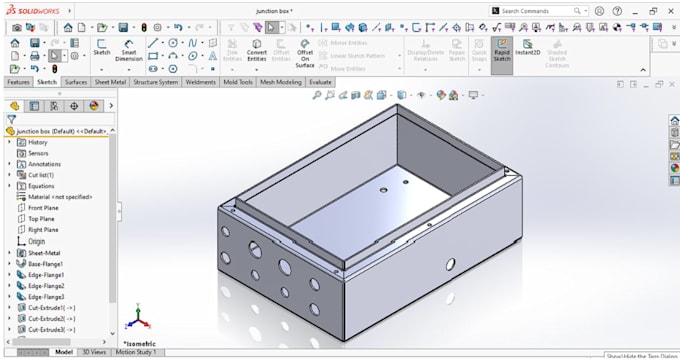Select the Corner Rectangle tool

pos(153,56)
